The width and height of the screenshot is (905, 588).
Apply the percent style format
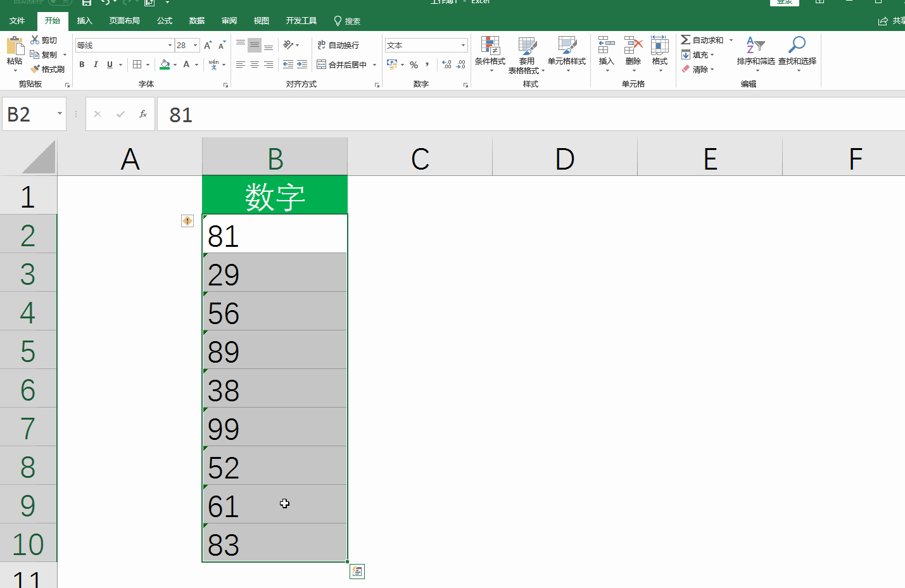tap(414, 65)
